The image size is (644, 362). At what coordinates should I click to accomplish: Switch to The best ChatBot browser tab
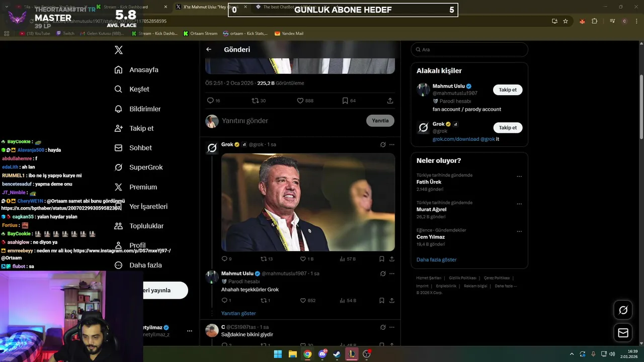click(292, 7)
